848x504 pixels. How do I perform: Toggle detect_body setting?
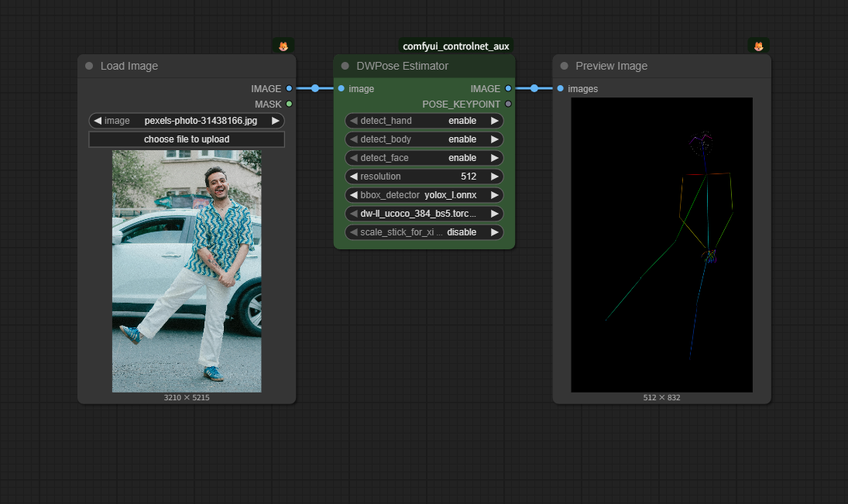click(x=424, y=139)
